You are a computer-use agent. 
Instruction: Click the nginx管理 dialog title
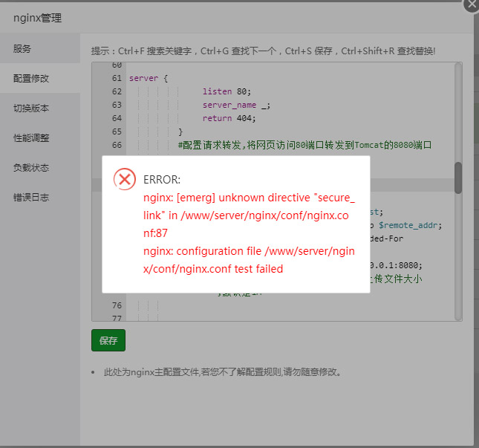click(x=38, y=18)
